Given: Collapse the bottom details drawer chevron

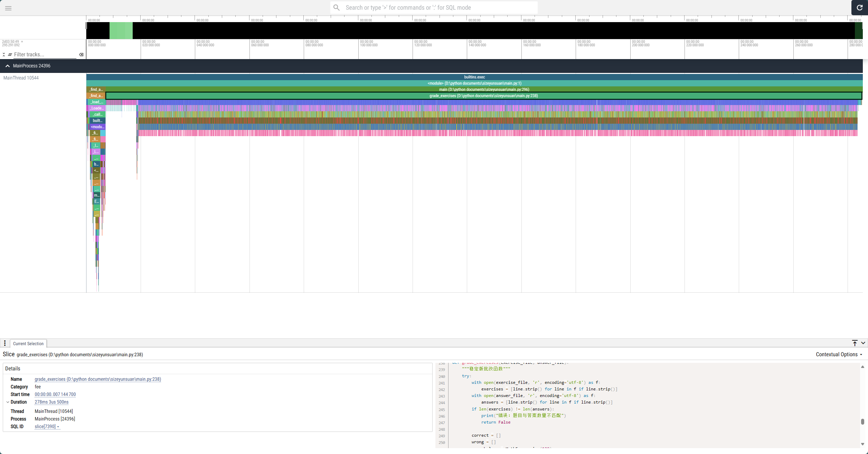Looking at the screenshot, I should pos(863,343).
